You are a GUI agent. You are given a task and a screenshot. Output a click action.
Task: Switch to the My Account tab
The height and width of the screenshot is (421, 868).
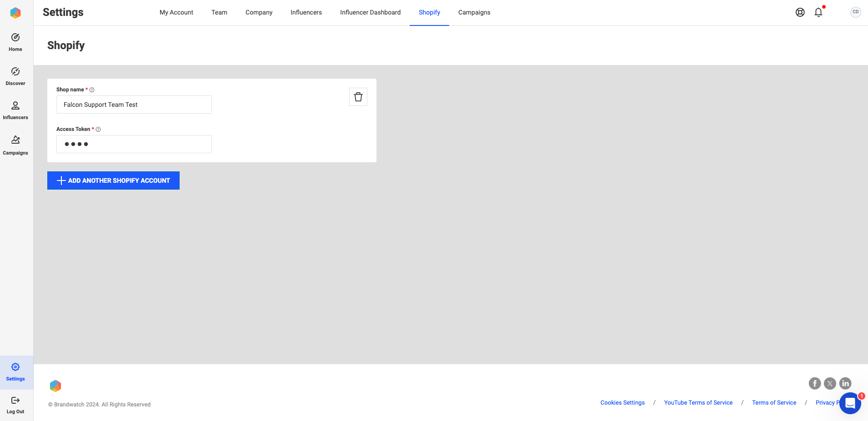click(176, 12)
